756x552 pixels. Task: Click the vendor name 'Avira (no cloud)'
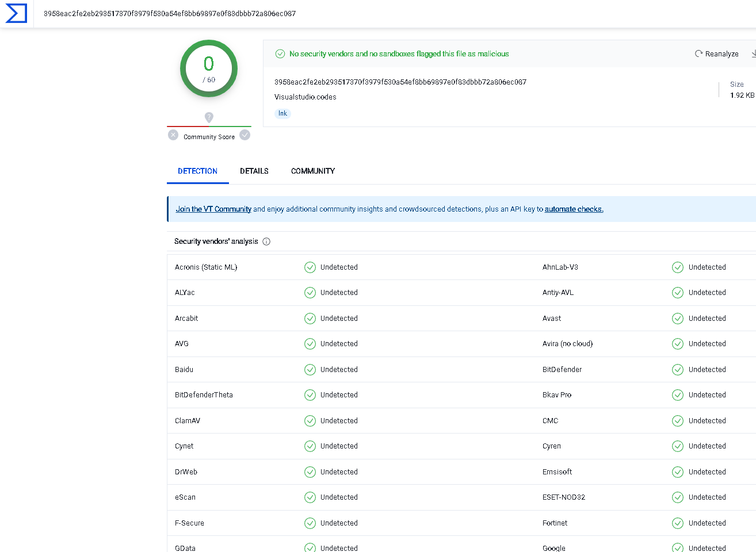click(x=568, y=344)
